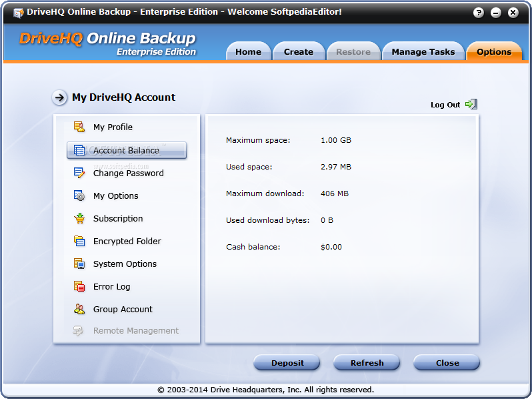Click the Subscription basket icon

click(79, 218)
